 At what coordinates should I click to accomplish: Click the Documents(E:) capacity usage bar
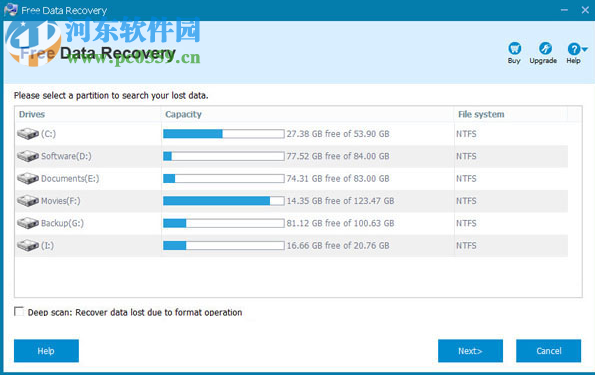coord(224,178)
